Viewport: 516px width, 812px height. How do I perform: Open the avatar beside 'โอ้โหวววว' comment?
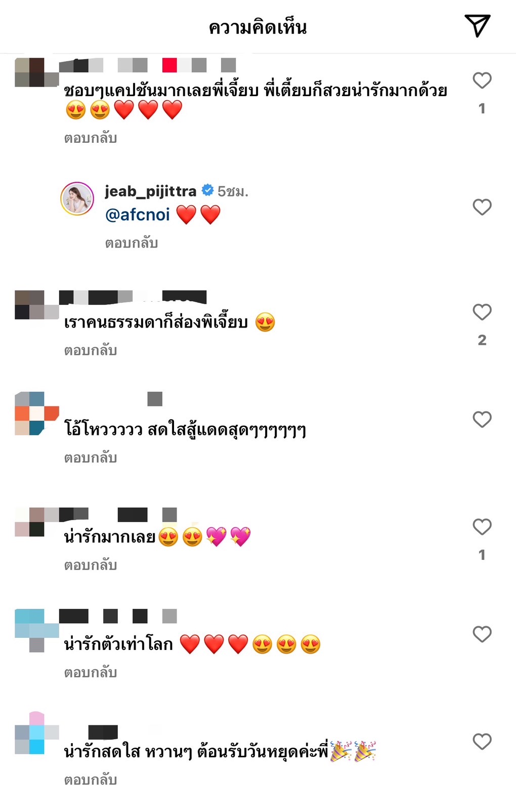click(37, 413)
